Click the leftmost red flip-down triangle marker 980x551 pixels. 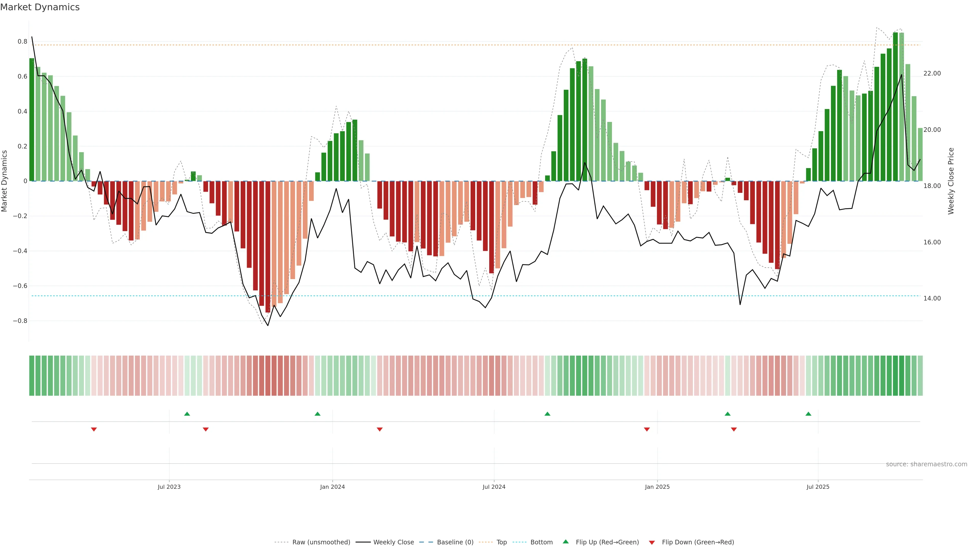tap(94, 429)
